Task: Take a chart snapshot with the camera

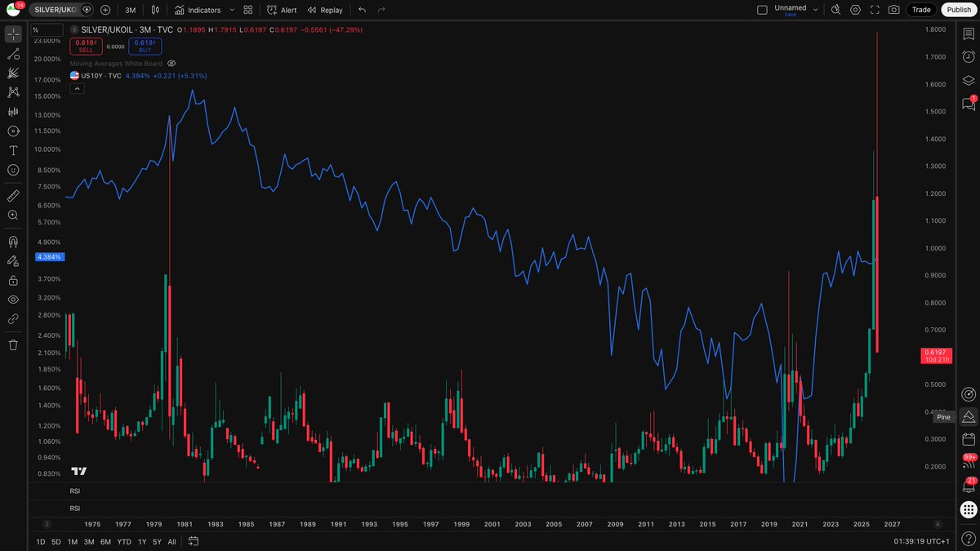Action: pos(894,10)
